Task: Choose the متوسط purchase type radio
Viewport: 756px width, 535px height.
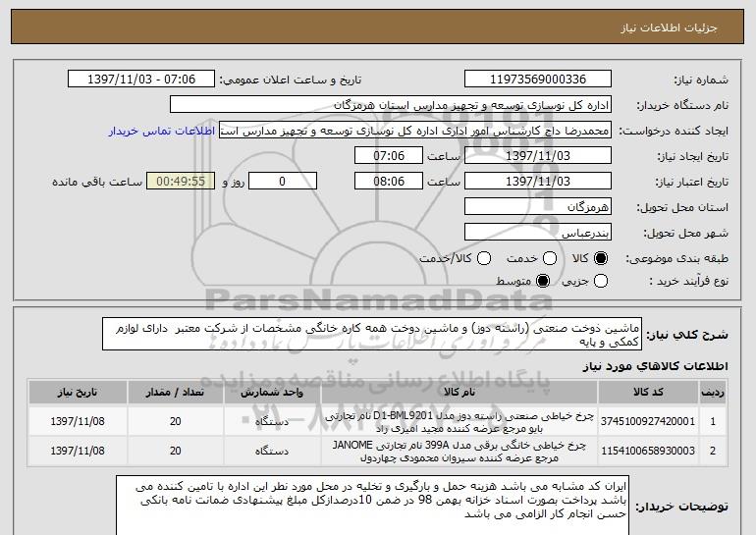Action: coord(543,281)
